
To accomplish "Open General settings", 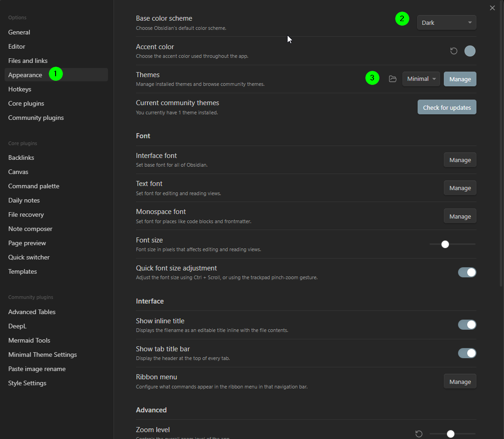I will [56, 32].
